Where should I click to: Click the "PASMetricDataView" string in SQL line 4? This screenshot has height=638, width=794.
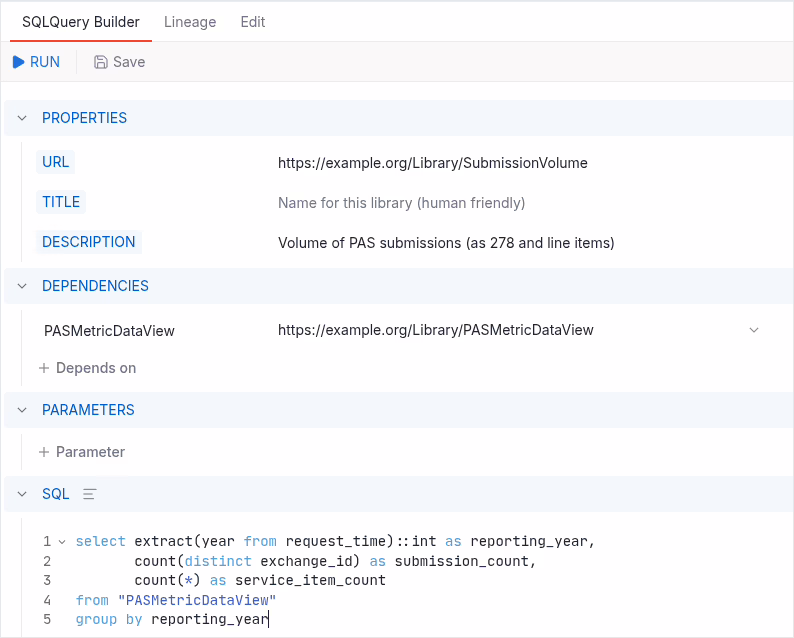(197, 601)
